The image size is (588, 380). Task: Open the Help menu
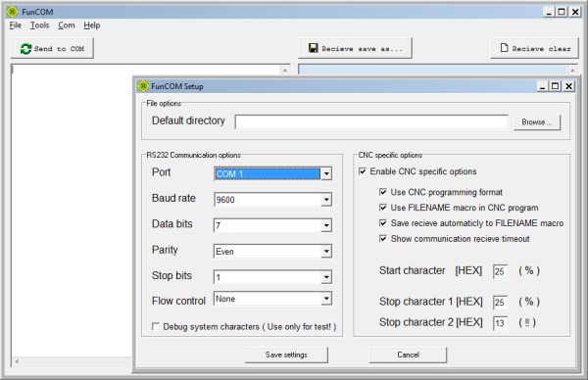click(x=92, y=25)
